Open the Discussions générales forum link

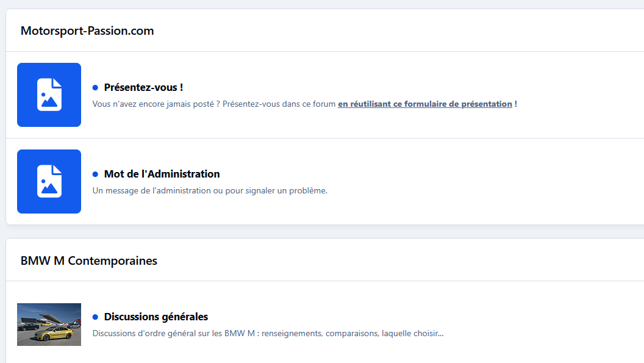point(156,317)
